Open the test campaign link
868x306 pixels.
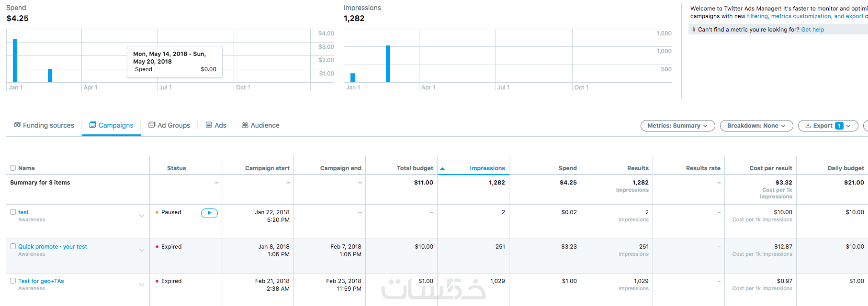(23, 212)
